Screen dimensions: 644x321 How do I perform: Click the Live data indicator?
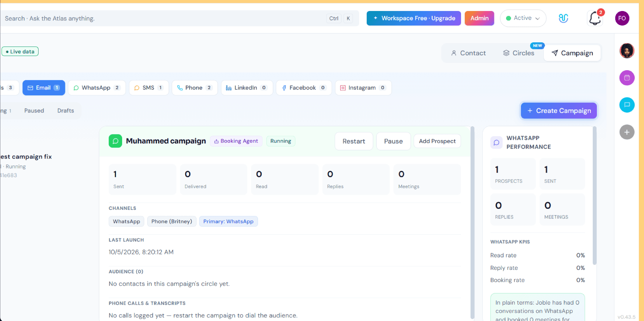(20, 52)
